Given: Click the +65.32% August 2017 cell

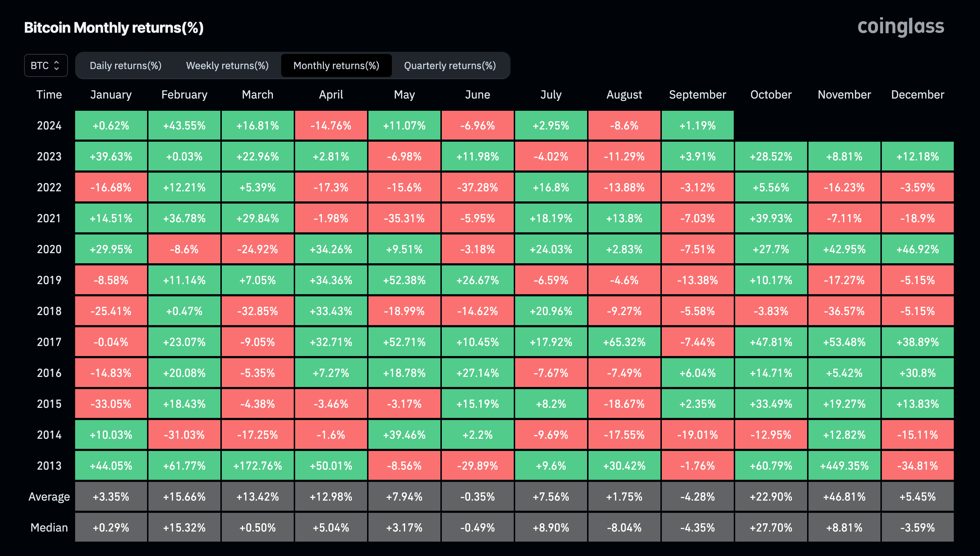Looking at the screenshot, I should point(624,342).
